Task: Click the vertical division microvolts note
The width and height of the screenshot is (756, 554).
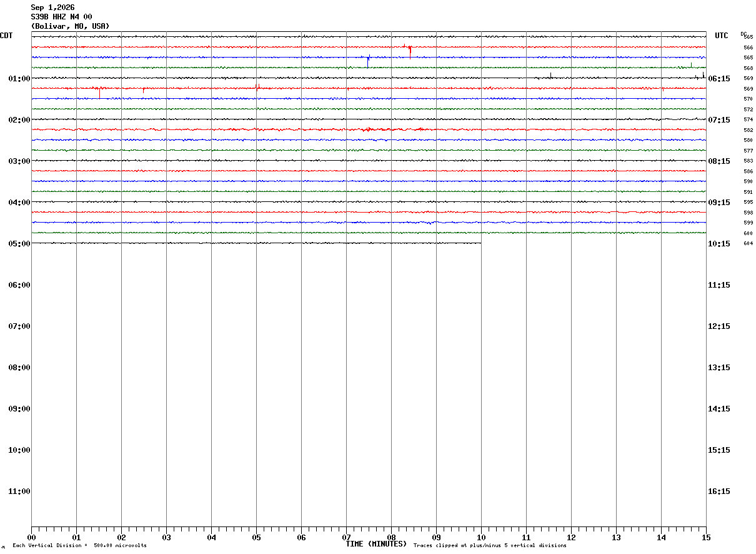Action: pyautogui.click(x=79, y=546)
